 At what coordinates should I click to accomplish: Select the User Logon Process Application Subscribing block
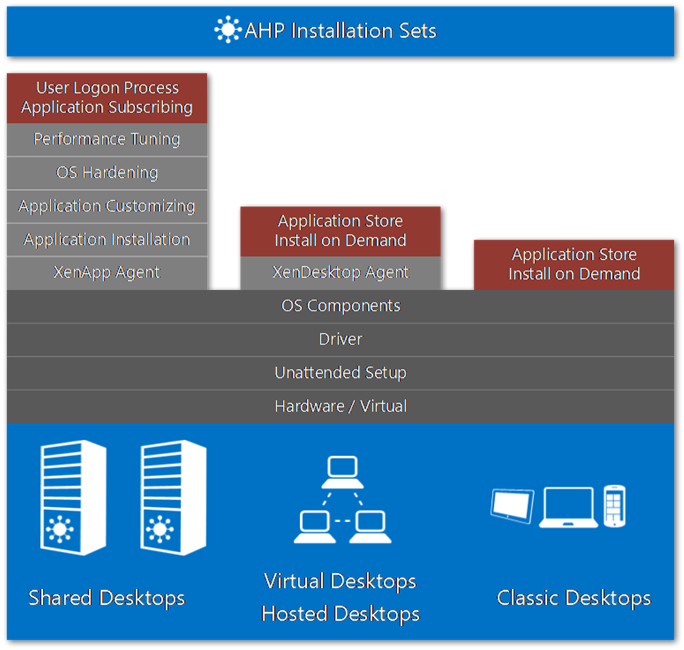(x=107, y=98)
